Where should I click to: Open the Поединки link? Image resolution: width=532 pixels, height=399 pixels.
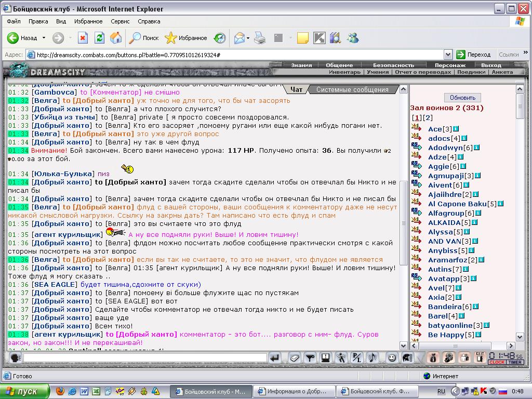471,72
